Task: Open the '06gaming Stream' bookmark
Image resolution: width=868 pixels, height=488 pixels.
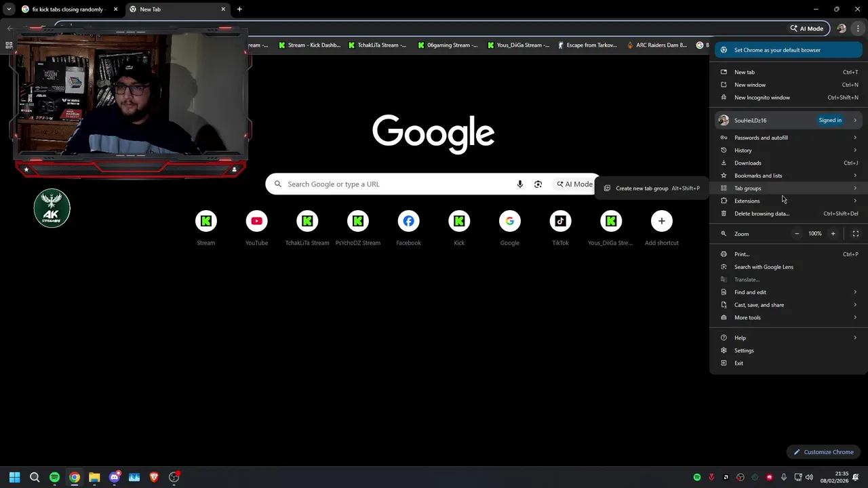Action: [448, 45]
